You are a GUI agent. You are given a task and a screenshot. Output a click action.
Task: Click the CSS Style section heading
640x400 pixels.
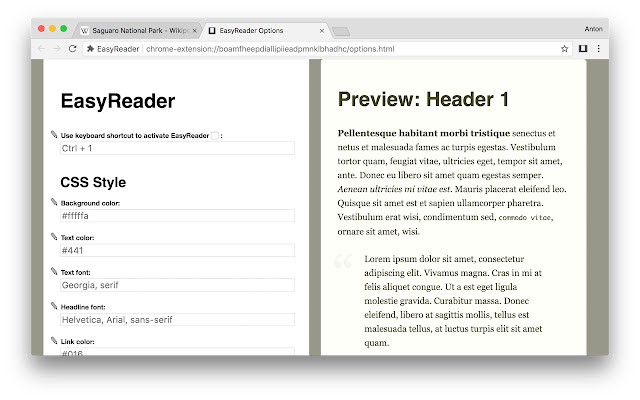pos(93,182)
